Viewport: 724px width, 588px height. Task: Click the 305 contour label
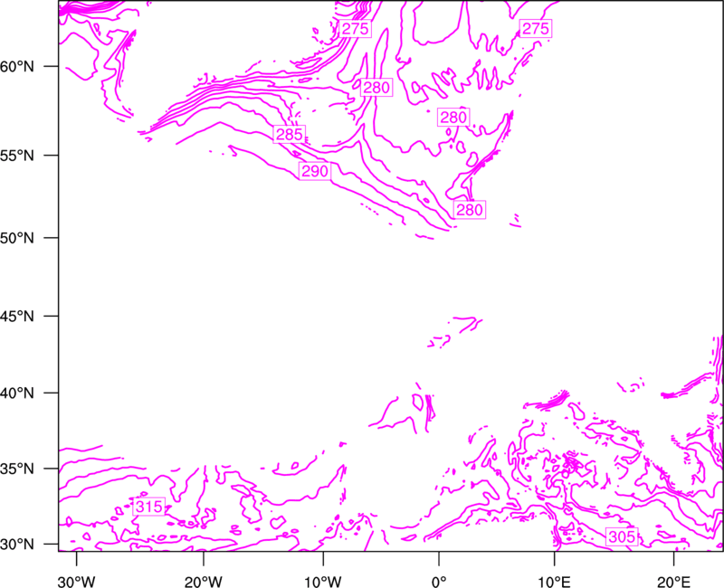coord(622,536)
